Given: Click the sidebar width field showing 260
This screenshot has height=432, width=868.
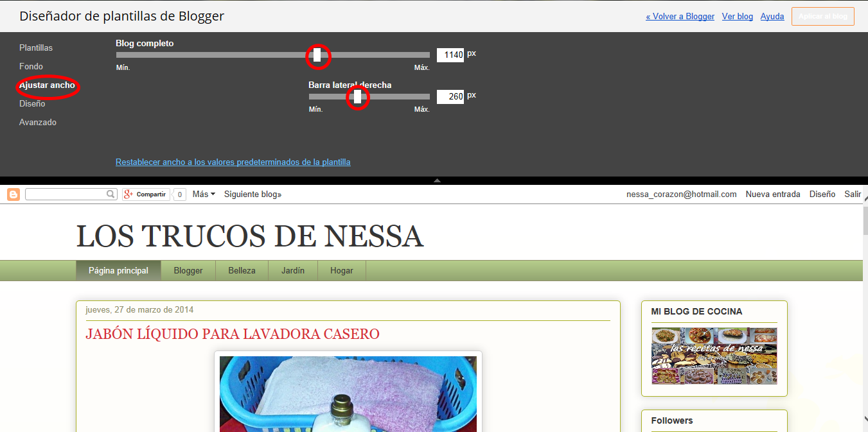Looking at the screenshot, I should pos(450,97).
